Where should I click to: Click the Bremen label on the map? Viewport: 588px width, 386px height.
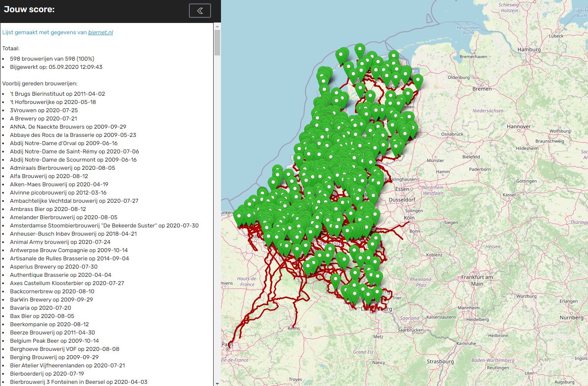tap(482, 89)
